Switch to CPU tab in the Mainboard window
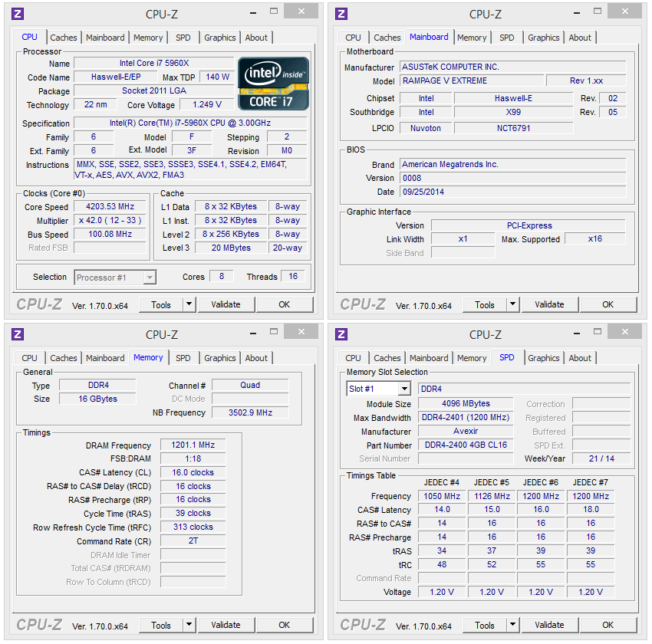 click(x=353, y=38)
